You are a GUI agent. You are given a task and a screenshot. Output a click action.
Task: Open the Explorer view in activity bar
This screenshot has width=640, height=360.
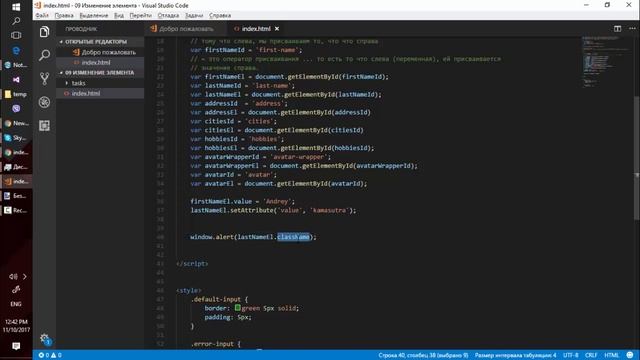pyautogui.click(x=44, y=31)
